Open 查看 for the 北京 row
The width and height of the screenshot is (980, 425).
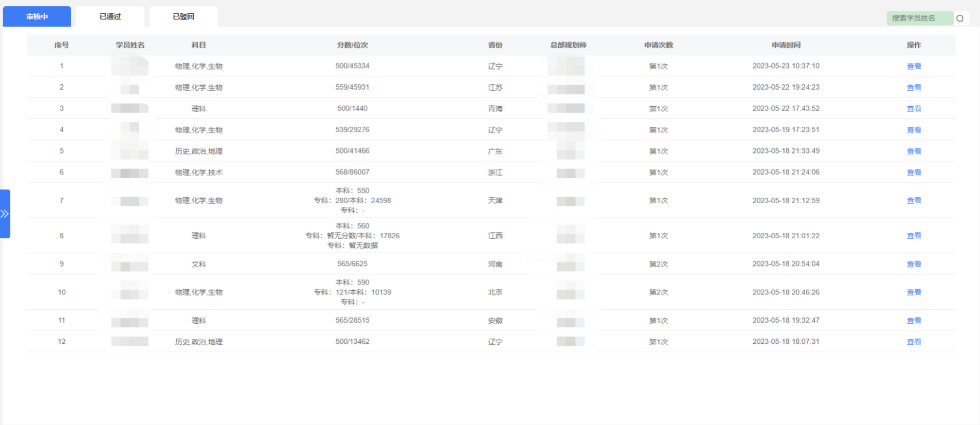(x=914, y=292)
